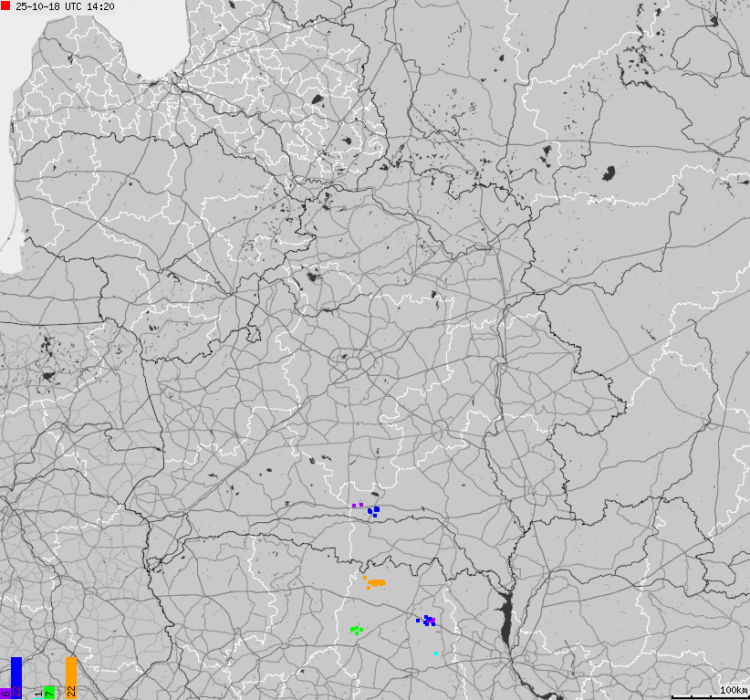Click the large dark lake in upper right

[x=609, y=172]
